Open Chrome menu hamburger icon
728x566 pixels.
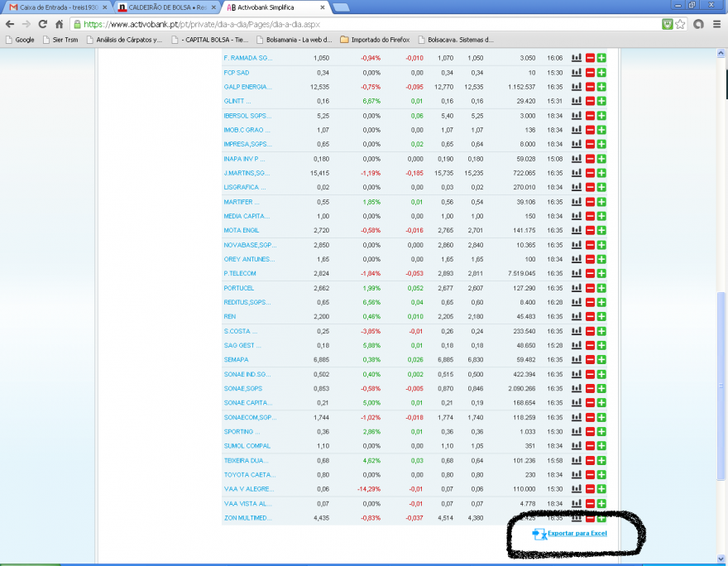[717, 24]
